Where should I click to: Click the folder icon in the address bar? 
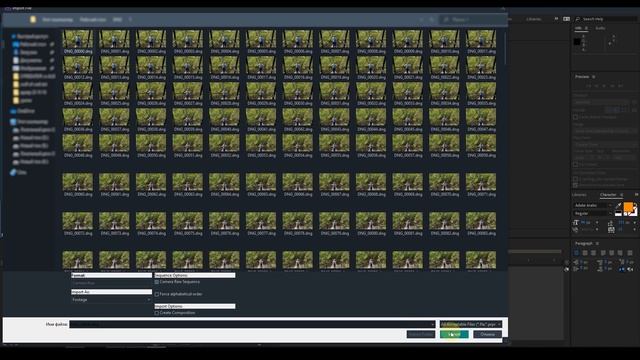click(x=33, y=19)
